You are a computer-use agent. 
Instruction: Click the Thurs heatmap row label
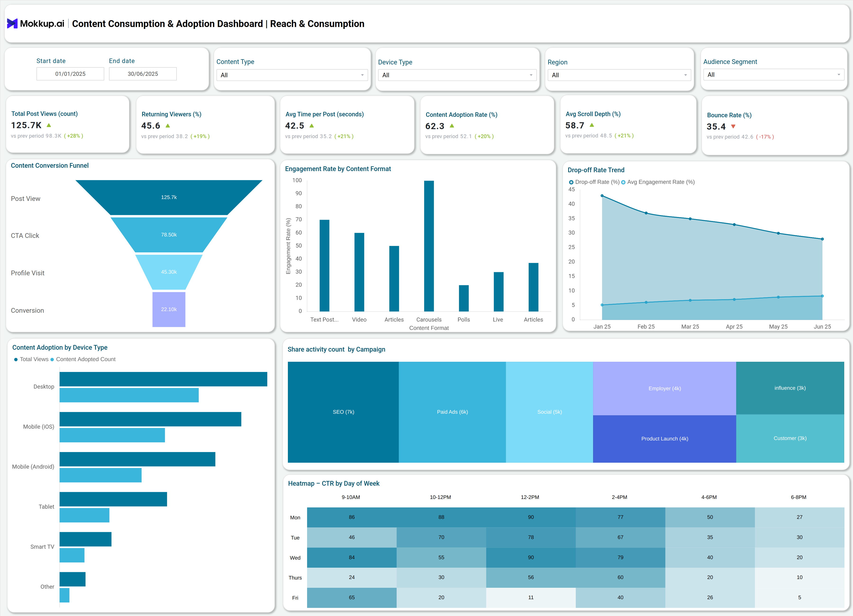295,578
